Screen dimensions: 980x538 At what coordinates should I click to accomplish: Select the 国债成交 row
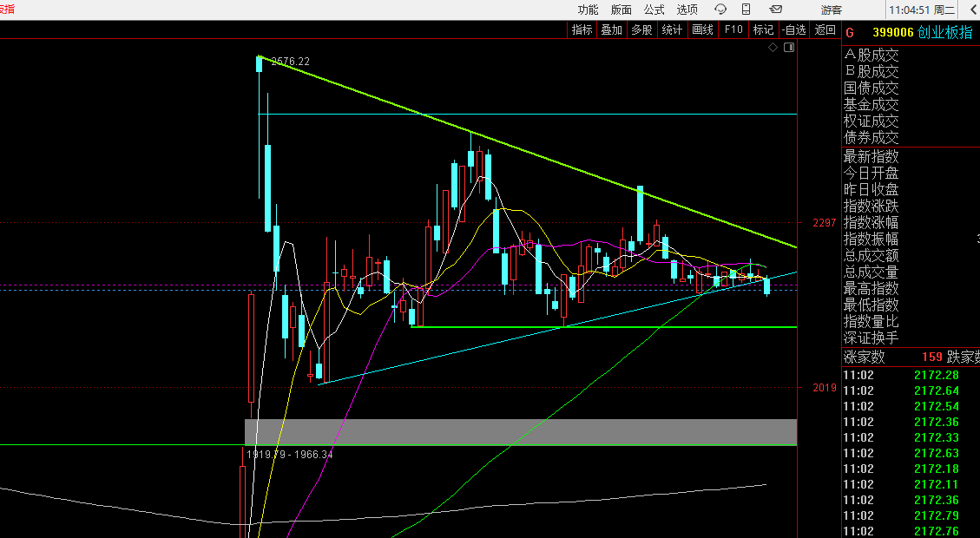pyautogui.click(x=871, y=89)
